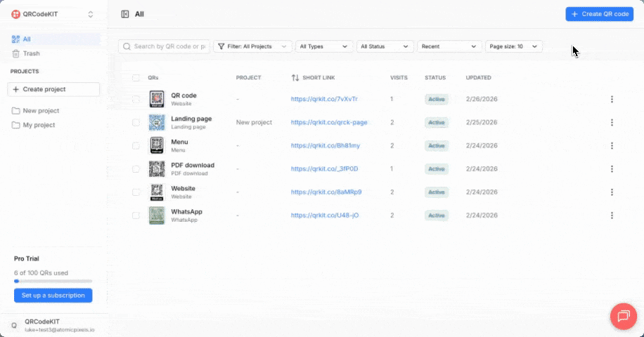Click the Create QR code button
Screen dimensions: 644x337
pos(599,14)
